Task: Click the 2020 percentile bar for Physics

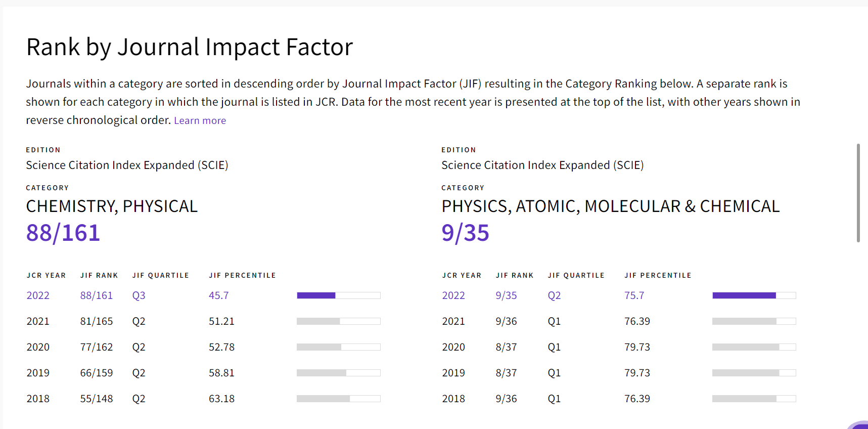Action: click(754, 347)
